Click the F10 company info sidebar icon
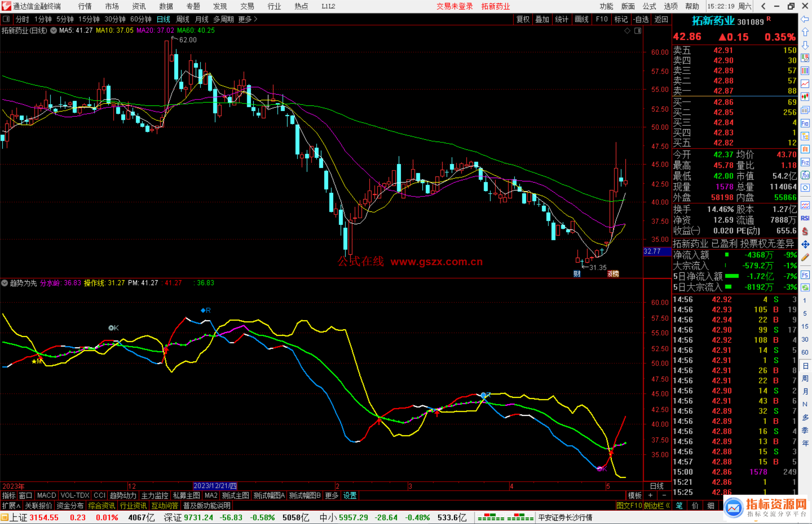The height and width of the screenshot is (524, 812). (805, 123)
